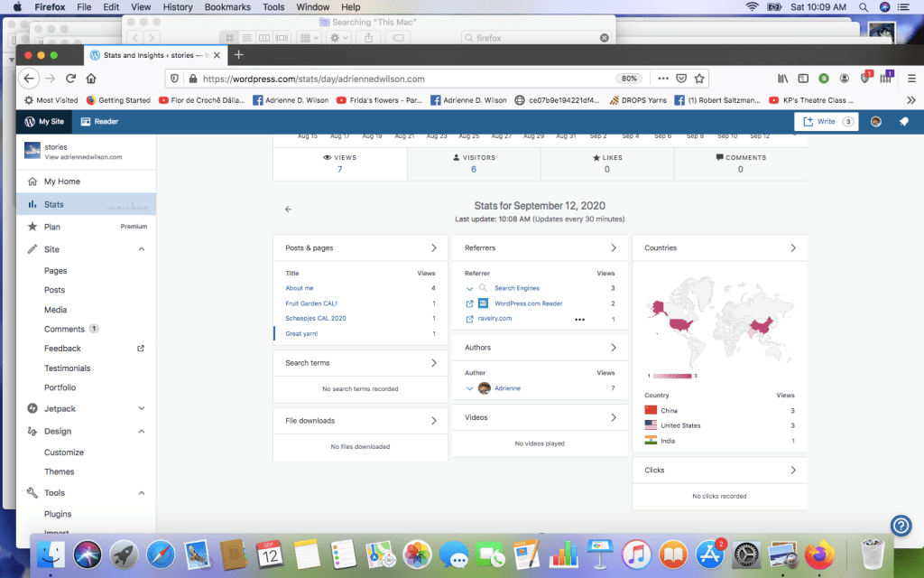Bookmark this page with the star icon
The height and width of the screenshot is (578, 924).
(699, 79)
